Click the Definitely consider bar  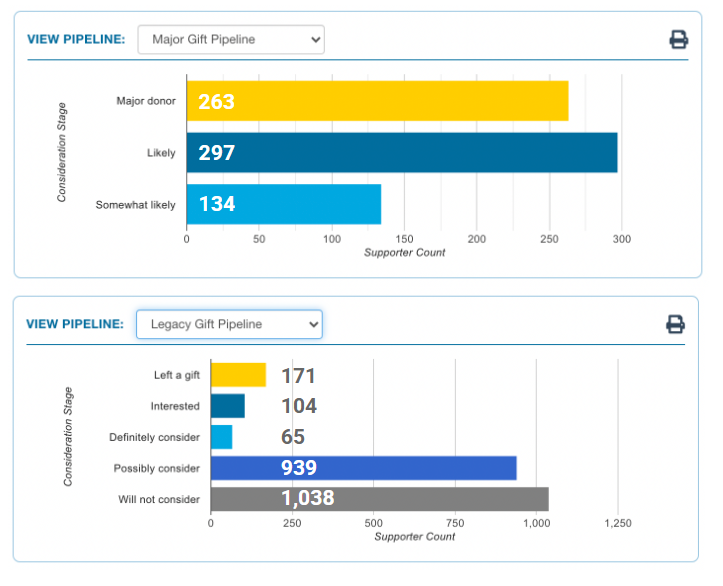tap(221, 437)
